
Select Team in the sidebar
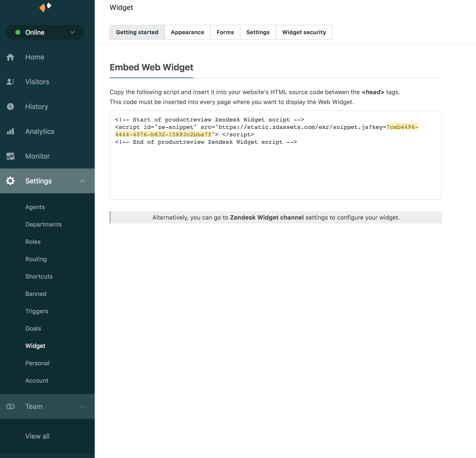(47, 406)
